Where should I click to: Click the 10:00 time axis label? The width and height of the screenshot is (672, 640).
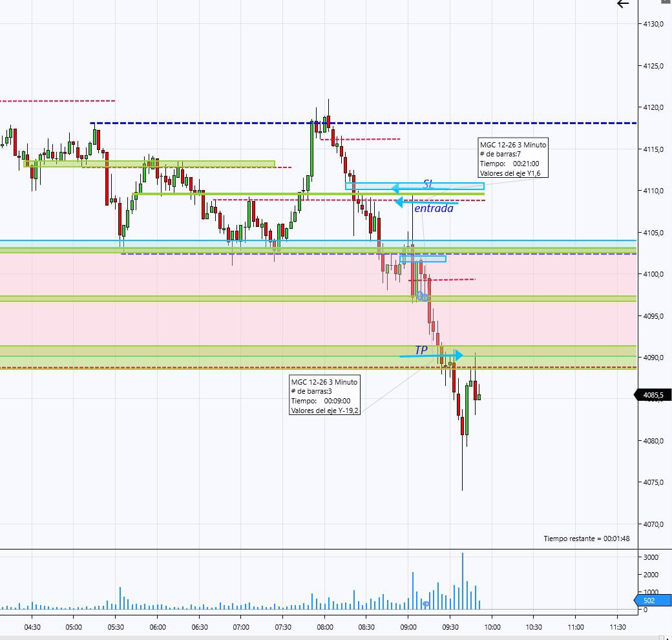[x=492, y=627]
